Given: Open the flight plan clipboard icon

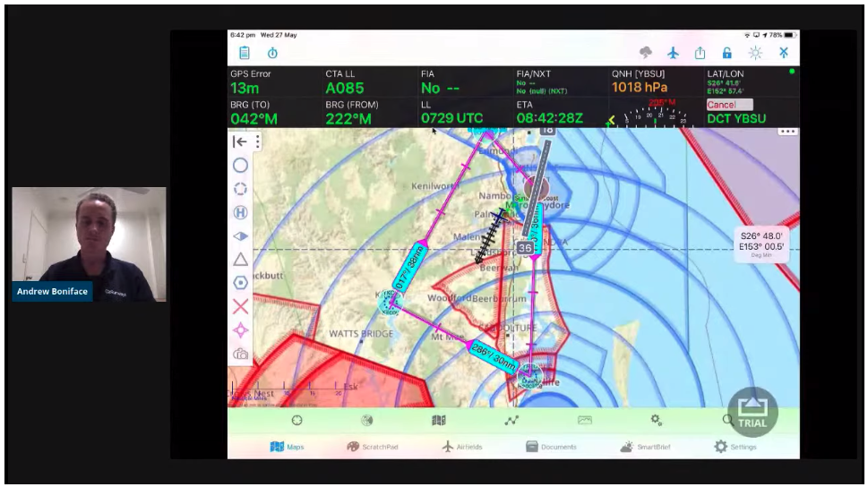Looking at the screenshot, I should (x=244, y=54).
